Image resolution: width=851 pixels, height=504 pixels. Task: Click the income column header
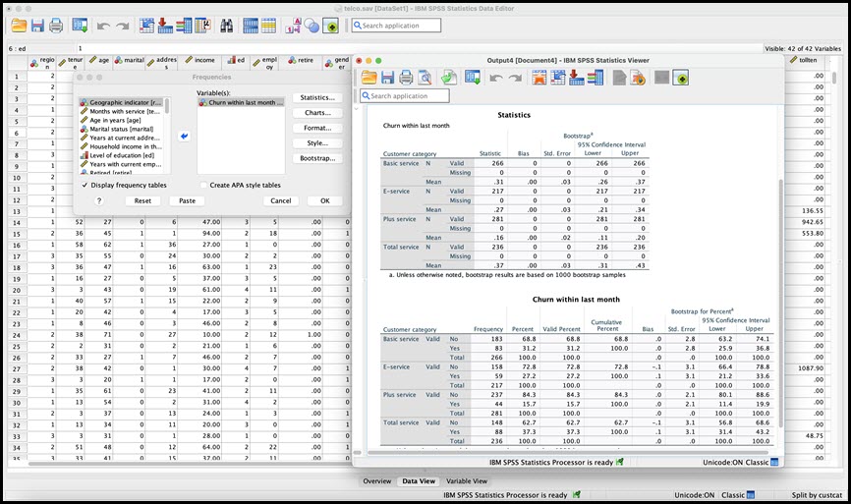[199, 63]
